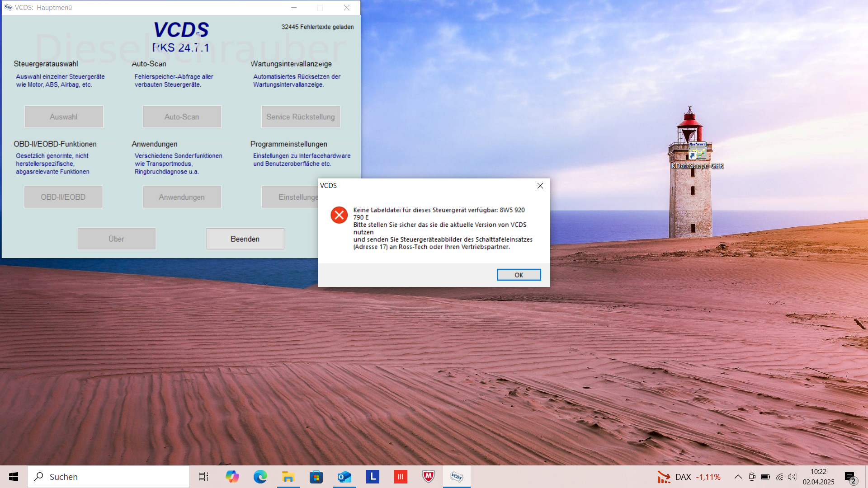The height and width of the screenshot is (488, 868).
Task: Click the VCDS title bar app icon
Action: point(8,7)
